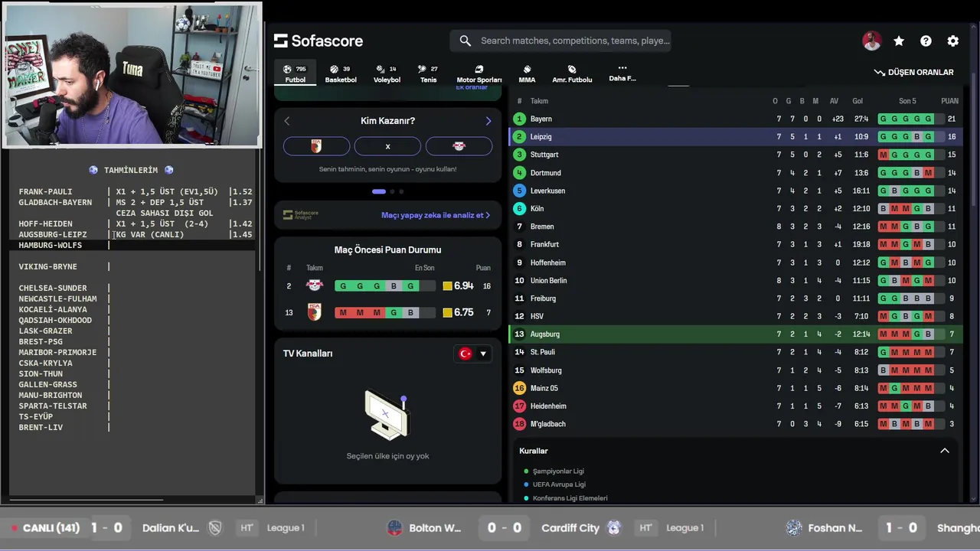
Task: Click the search matches input field
Action: point(560,41)
